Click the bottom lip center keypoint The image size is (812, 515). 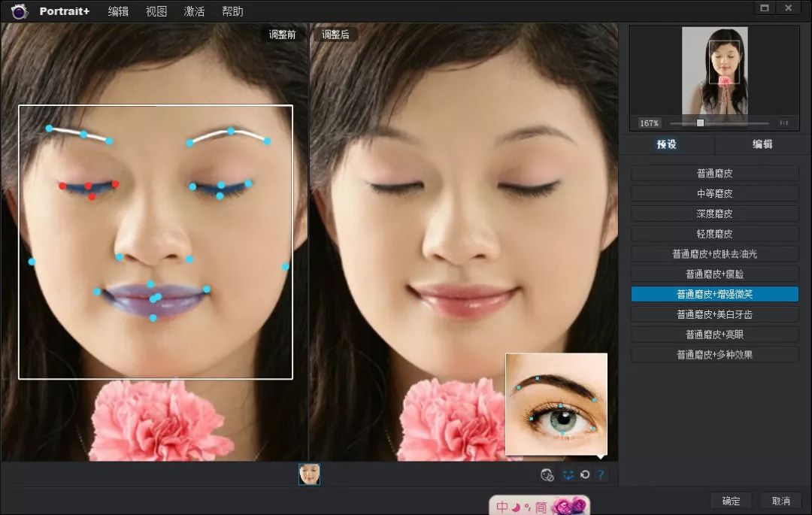pos(153,318)
